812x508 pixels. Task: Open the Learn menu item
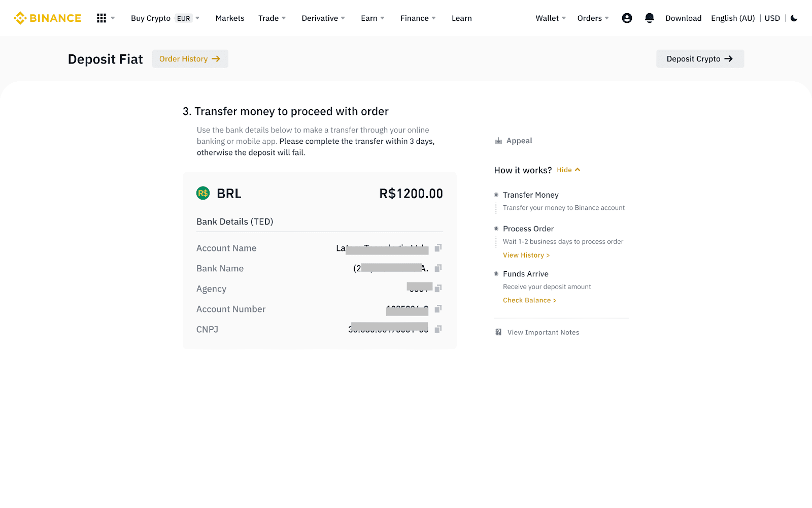462,18
